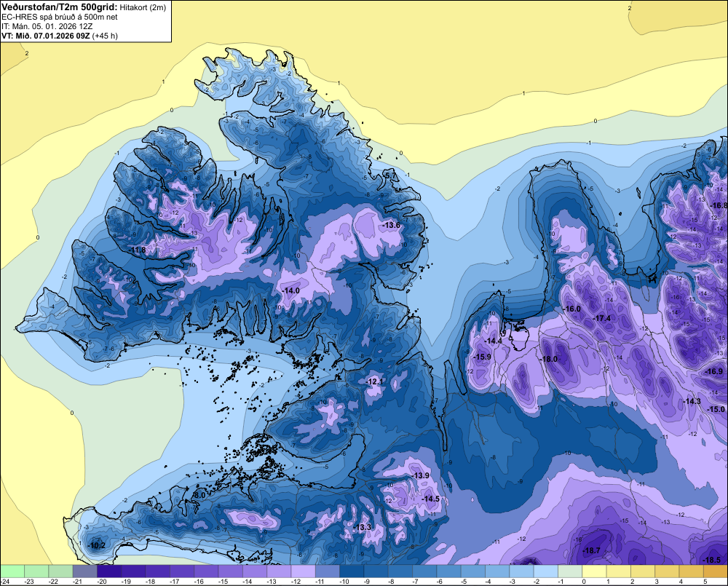Click the -15.0 temperature value
728x586 pixels.
(x=716, y=409)
